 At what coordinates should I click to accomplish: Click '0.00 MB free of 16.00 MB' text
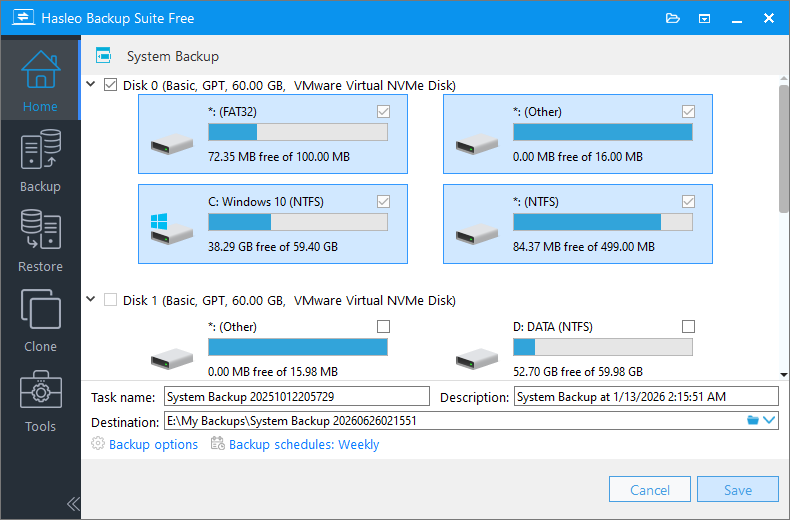point(577,157)
